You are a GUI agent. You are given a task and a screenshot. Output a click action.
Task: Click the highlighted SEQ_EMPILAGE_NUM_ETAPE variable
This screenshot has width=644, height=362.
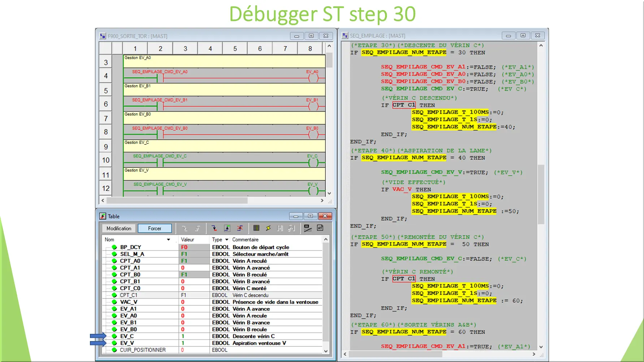click(403, 52)
